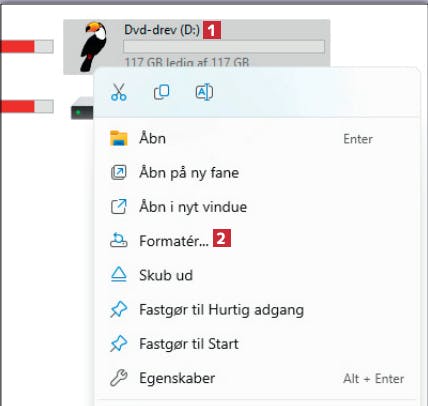Viewport: 428px width, 406px height.
Task: Select the toucan DVD drive icon
Action: pos(94,46)
